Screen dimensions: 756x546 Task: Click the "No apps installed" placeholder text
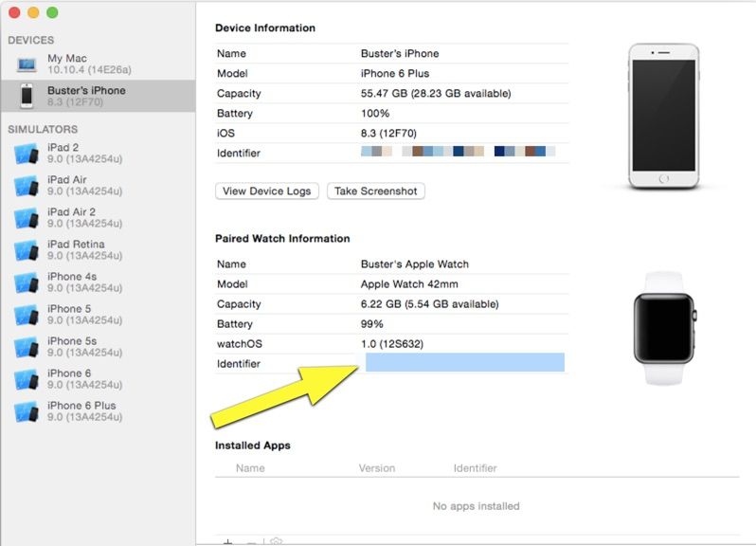(x=476, y=506)
